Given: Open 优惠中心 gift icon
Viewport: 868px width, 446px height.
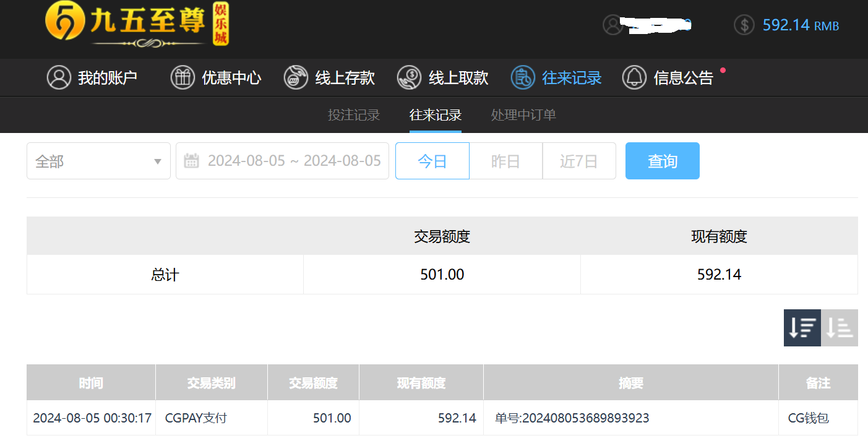Looking at the screenshot, I should pos(183,78).
